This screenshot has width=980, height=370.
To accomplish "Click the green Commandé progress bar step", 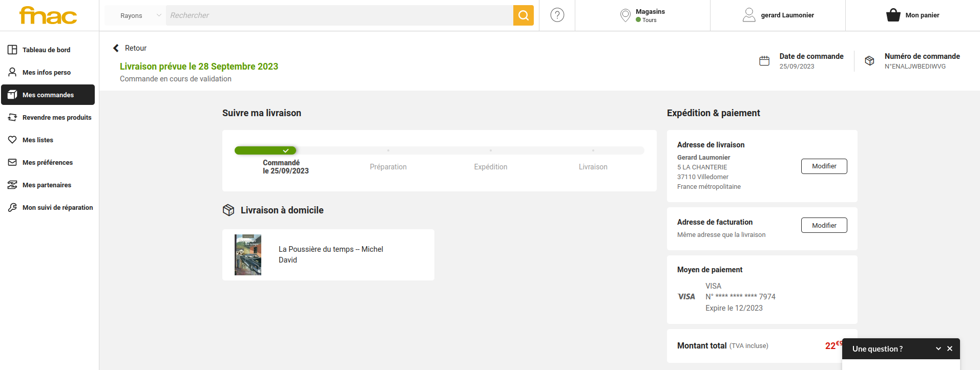I will [265, 150].
